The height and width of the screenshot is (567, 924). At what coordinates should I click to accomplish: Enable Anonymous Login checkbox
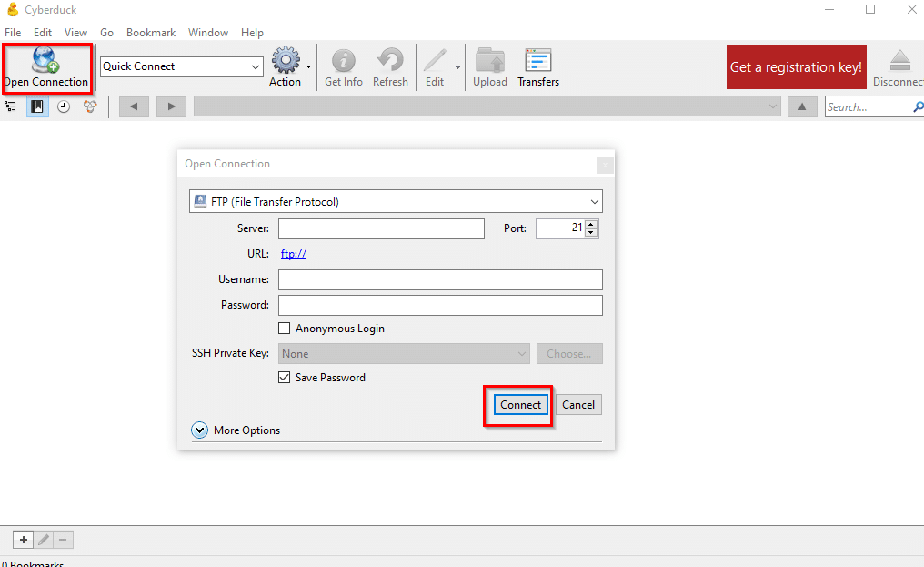pyautogui.click(x=284, y=328)
